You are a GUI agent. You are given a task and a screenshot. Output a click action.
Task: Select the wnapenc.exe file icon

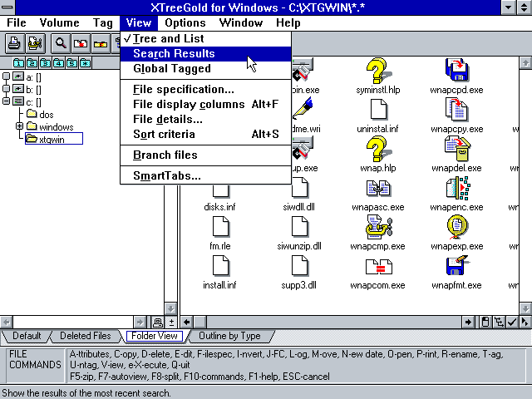tap(458, 188)
